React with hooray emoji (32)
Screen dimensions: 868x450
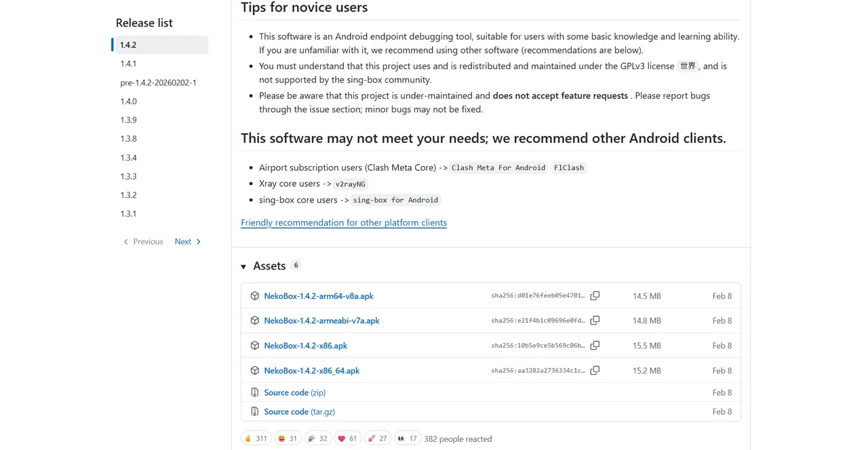click(x=318, y=438)
